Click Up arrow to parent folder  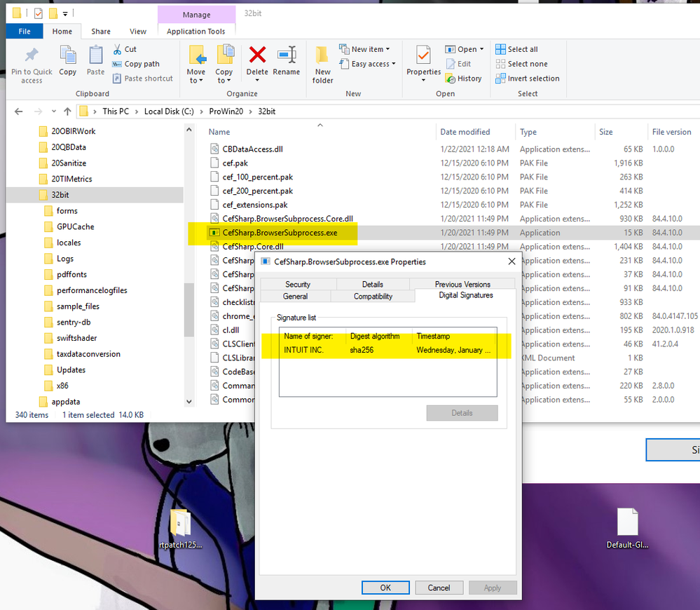click(67, 111)
